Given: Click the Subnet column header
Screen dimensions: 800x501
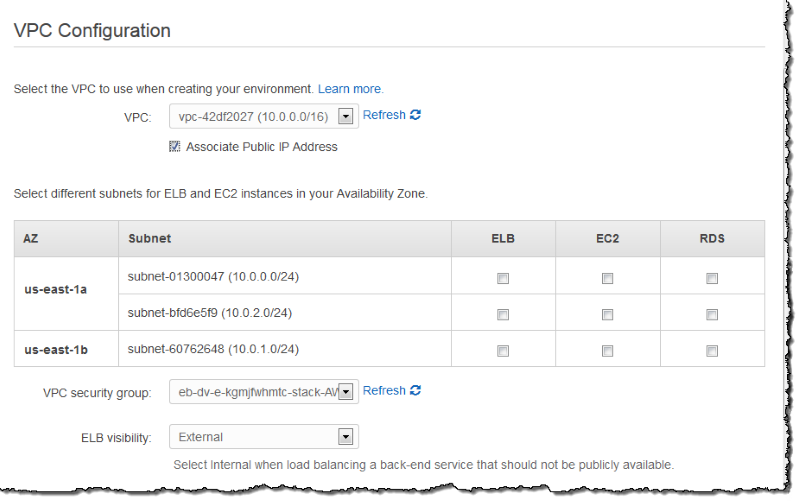Looking at the screenshot, I should point(150,239).
